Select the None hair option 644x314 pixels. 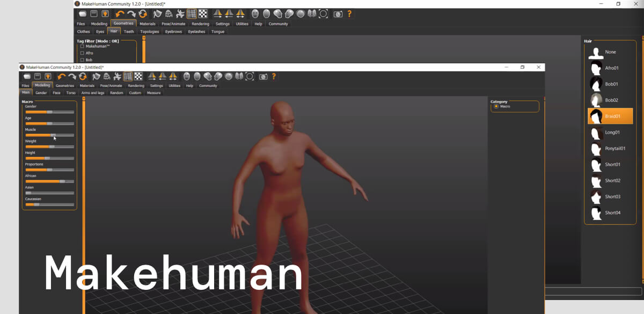click(x=610, y=52)
